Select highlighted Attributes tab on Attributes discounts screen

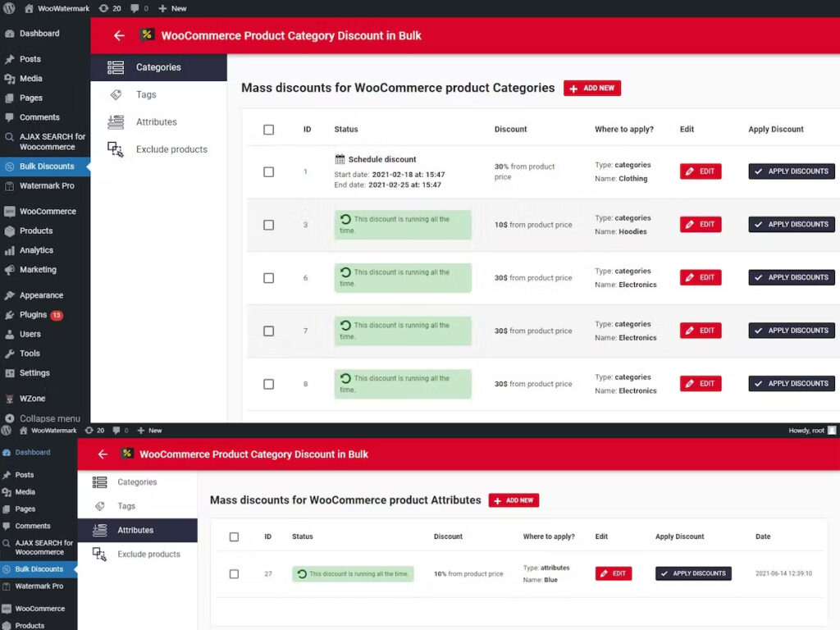point(138,530)
